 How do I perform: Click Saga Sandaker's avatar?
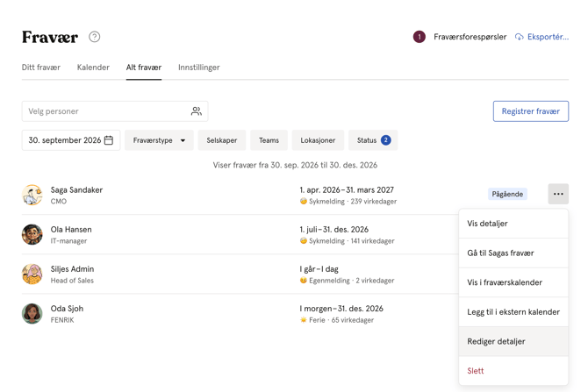(32, 195)
